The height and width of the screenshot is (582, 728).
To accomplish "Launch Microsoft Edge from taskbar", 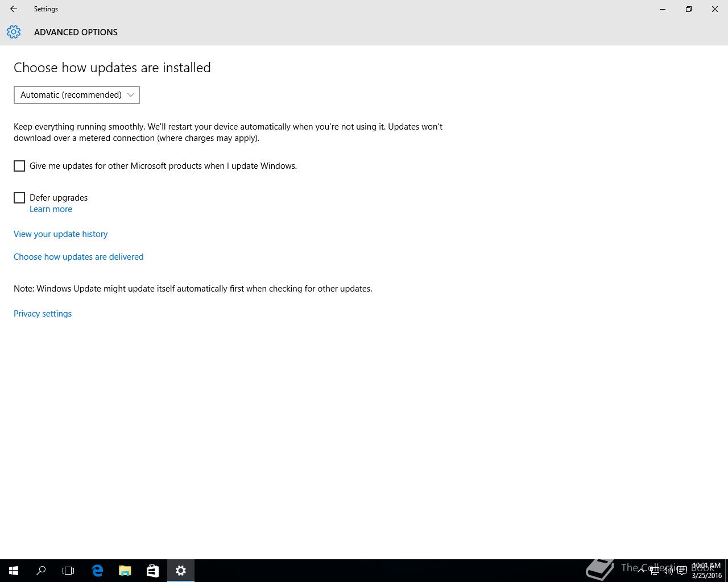I will click(97, 571).
